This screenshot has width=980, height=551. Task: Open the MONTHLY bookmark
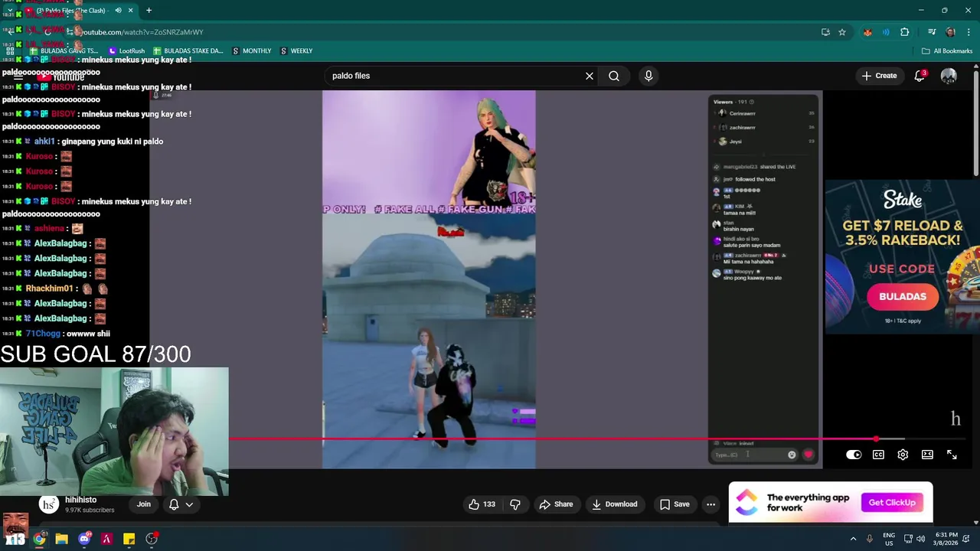point(251,51)
